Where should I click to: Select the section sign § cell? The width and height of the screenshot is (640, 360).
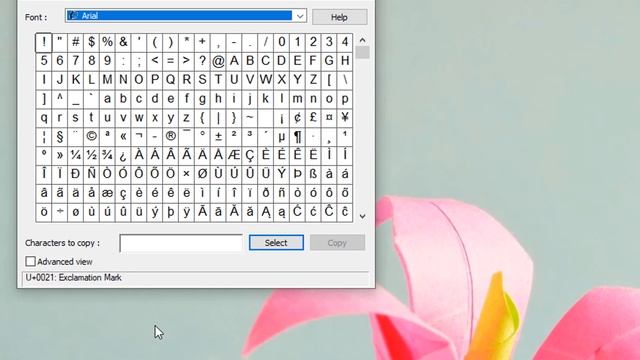coord(60,136)
